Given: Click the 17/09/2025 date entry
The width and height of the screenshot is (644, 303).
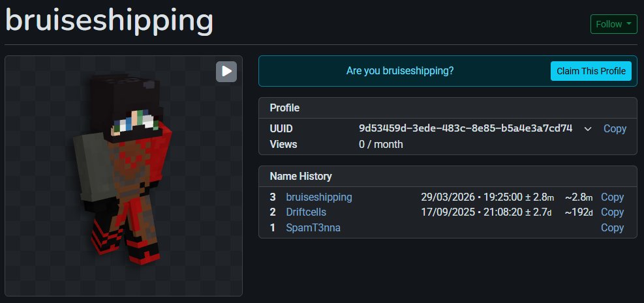Looking at the screenshot, I should point(485,212).
